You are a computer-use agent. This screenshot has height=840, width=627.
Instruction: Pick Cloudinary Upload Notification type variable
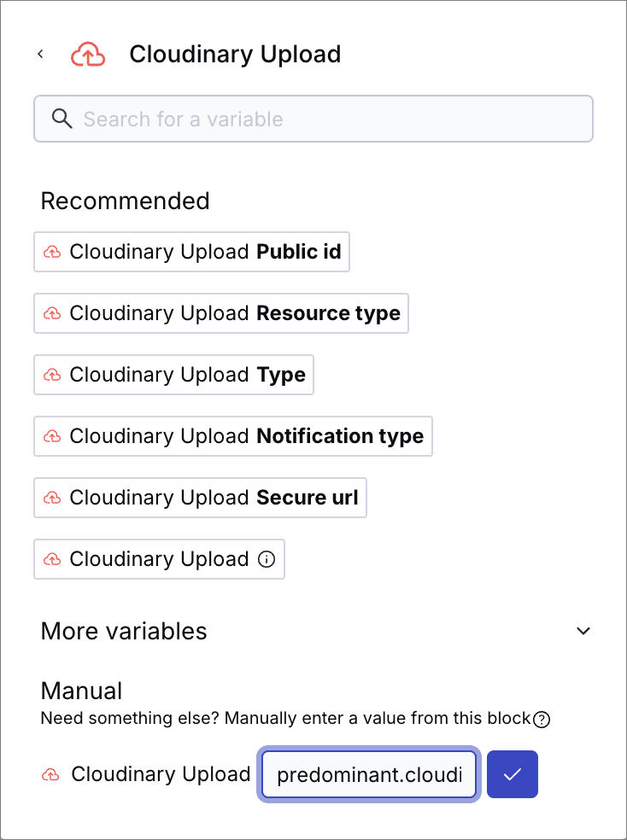click(233, 437)
